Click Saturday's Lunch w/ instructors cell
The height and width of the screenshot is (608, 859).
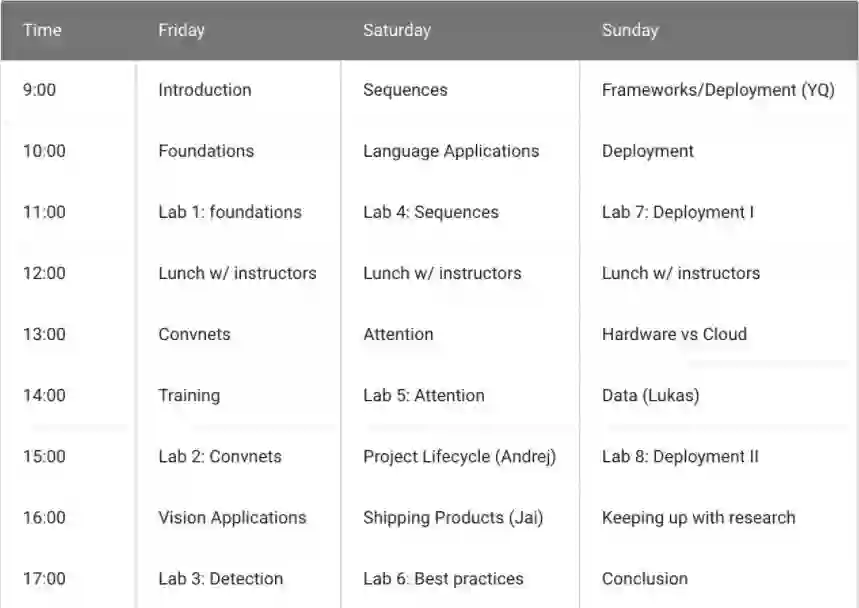click(441, 273)
